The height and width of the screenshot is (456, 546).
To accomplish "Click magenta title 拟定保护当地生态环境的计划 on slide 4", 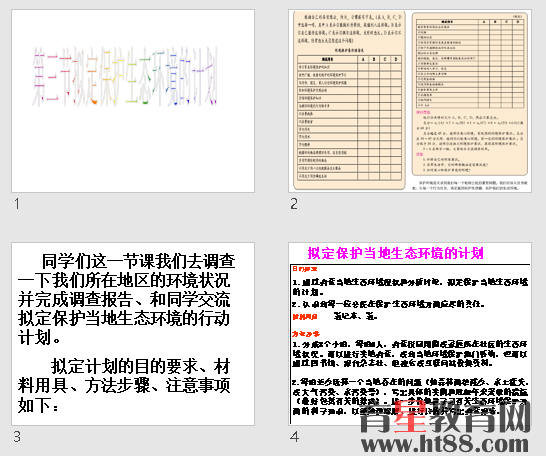I will click(x=396, y=253).
